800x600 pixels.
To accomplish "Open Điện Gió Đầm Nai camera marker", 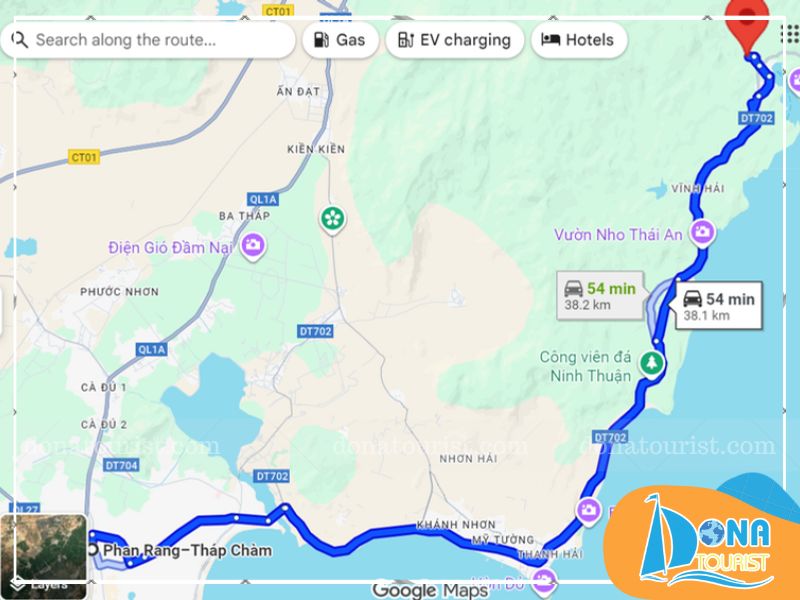I will tap(253, 246).
